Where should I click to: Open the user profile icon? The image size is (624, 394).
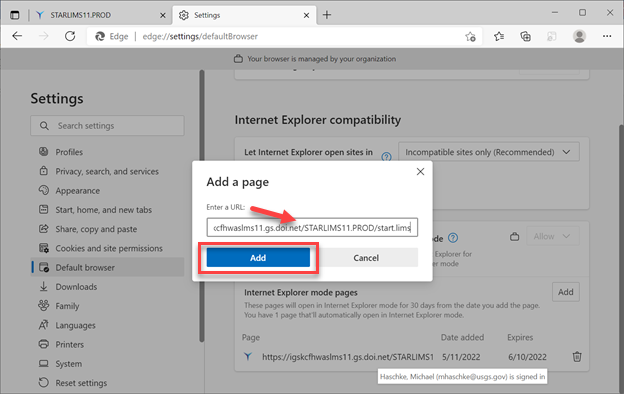point(579,37)
